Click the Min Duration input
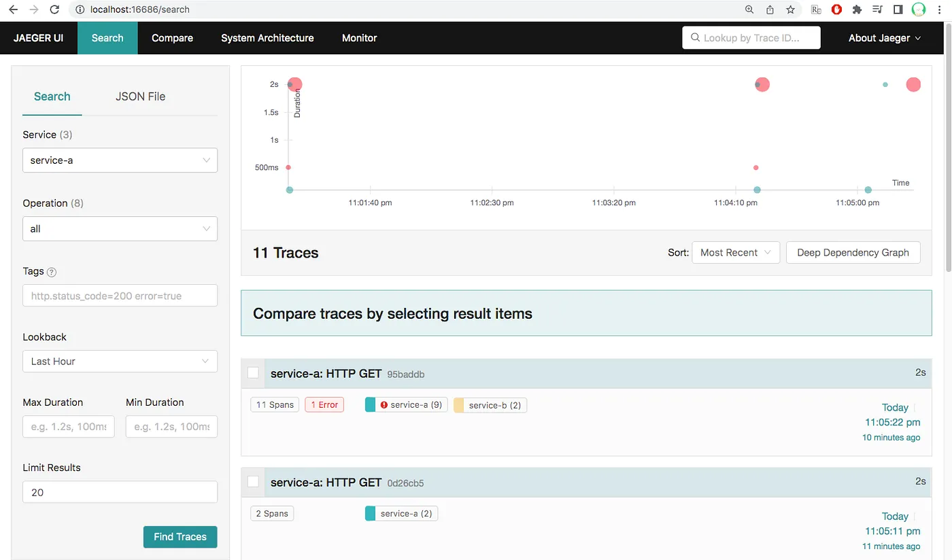 (172, 426)
